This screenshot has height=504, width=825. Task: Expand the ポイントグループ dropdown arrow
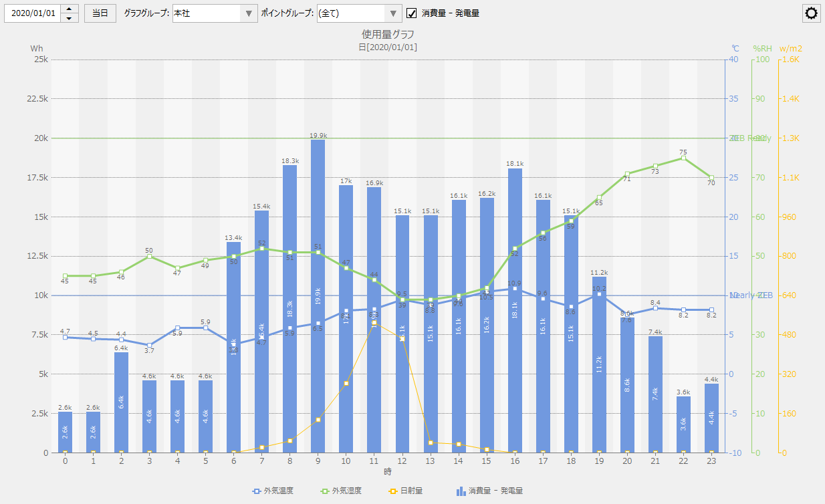pos(394,13)
